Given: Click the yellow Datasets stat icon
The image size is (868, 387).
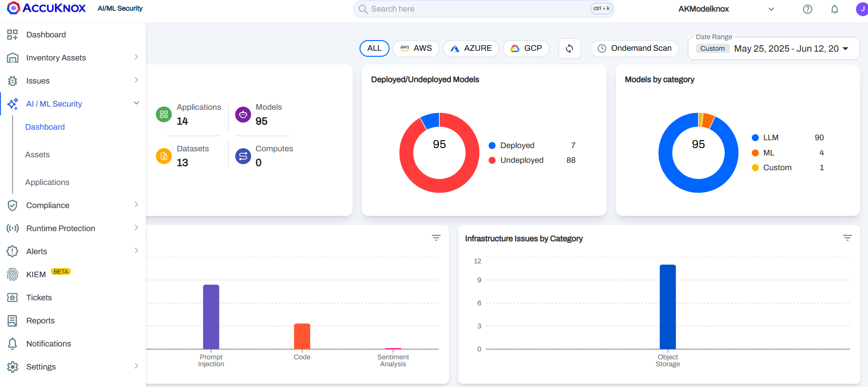Looking at the screenshot, I should point(164,156).
